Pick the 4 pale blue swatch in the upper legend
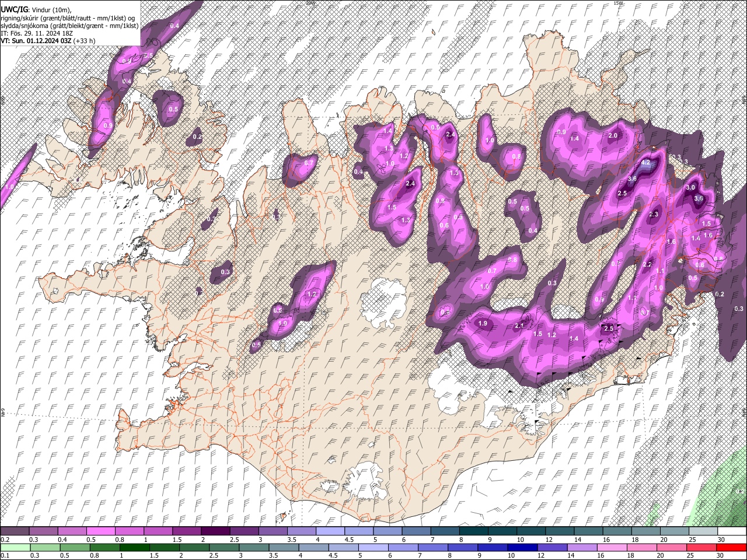The height and width of the screenshot is (560, 747). point(330,531)
